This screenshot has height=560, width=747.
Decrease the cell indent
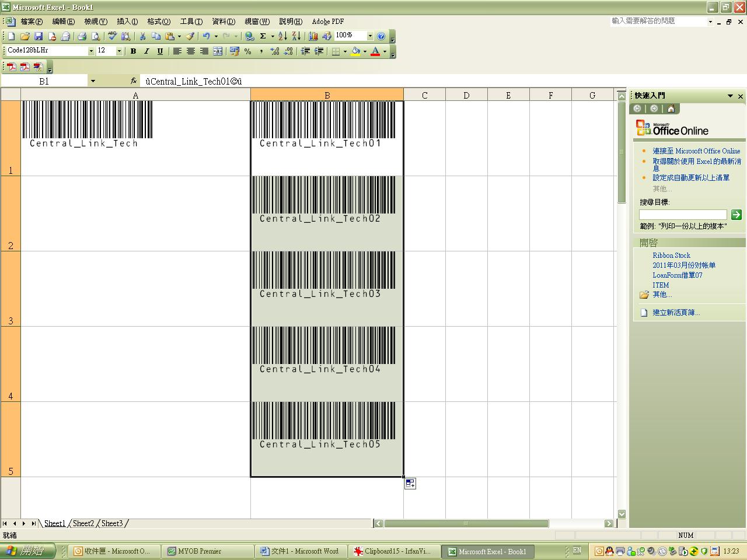click(305, 51)
